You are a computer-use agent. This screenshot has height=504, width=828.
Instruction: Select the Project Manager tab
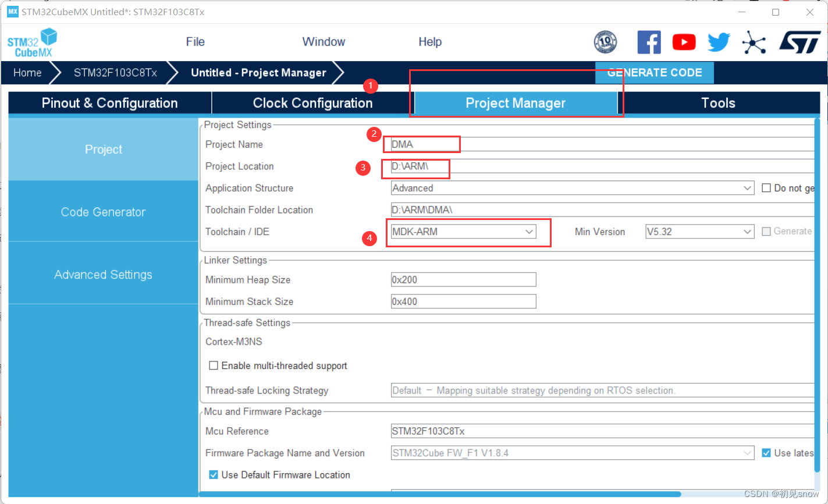(x=516, y=103)
